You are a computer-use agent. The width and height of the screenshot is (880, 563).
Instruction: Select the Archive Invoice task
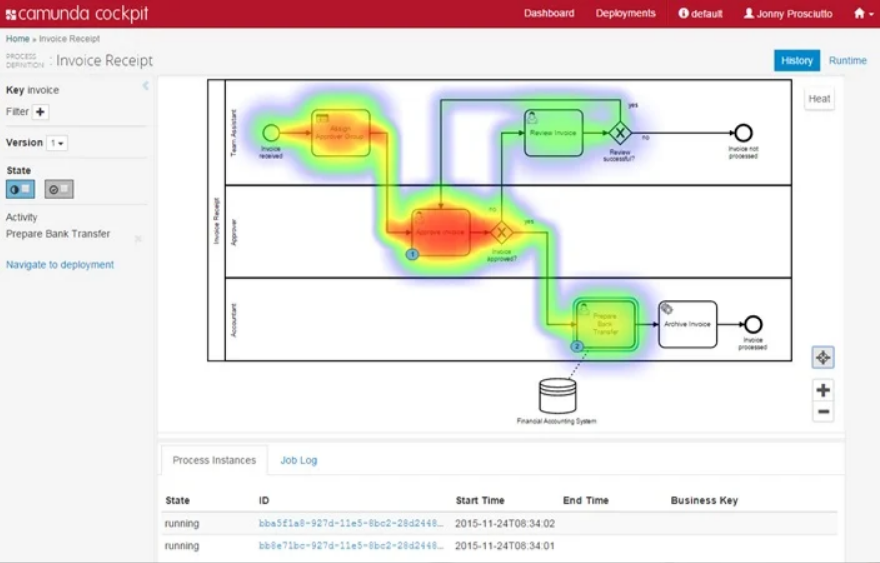688,324
